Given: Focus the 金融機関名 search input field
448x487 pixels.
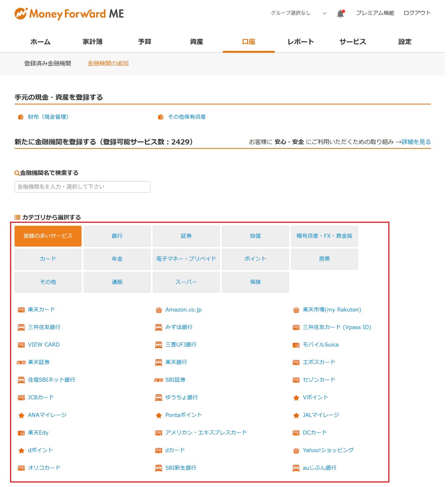Looking at the screenshot, I should point(82,187).
